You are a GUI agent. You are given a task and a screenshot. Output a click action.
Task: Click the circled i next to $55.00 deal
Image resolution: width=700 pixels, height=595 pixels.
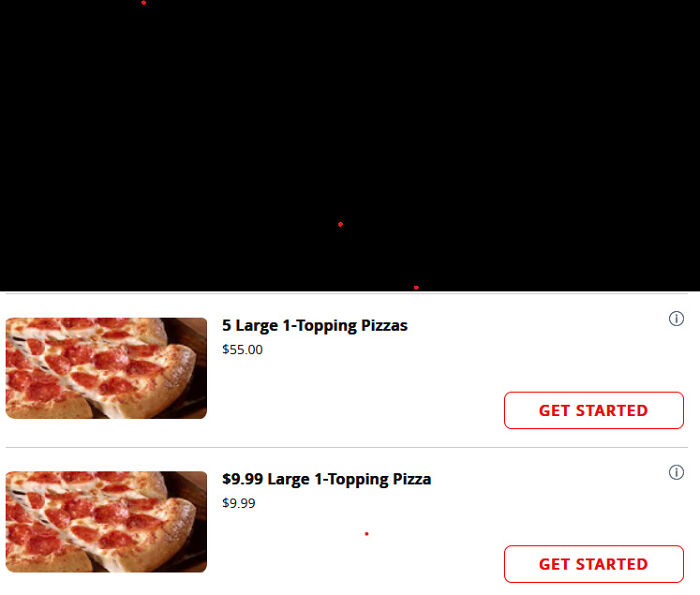click(x=676, y=319)
